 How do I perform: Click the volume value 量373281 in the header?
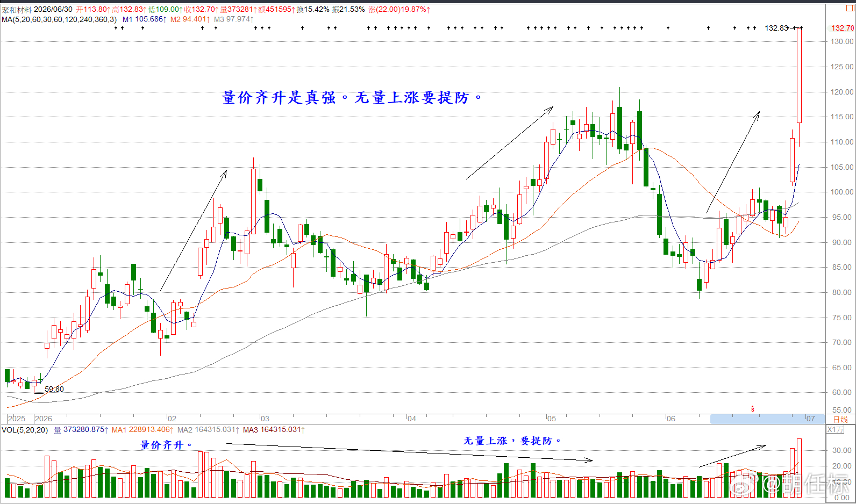(238, 10)
